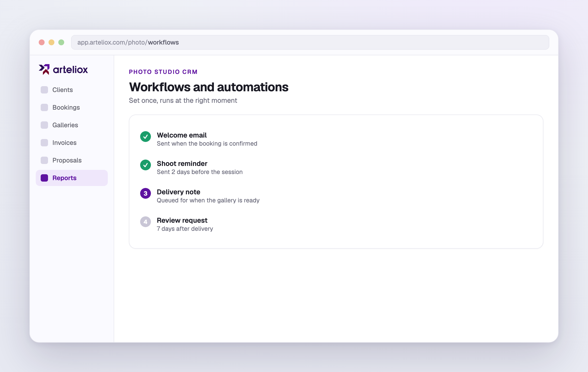Image resolution: width=588 pixels, height=372 pixels.
Task: Click the green check beside Shoot reminder
Action: point(146,165)
